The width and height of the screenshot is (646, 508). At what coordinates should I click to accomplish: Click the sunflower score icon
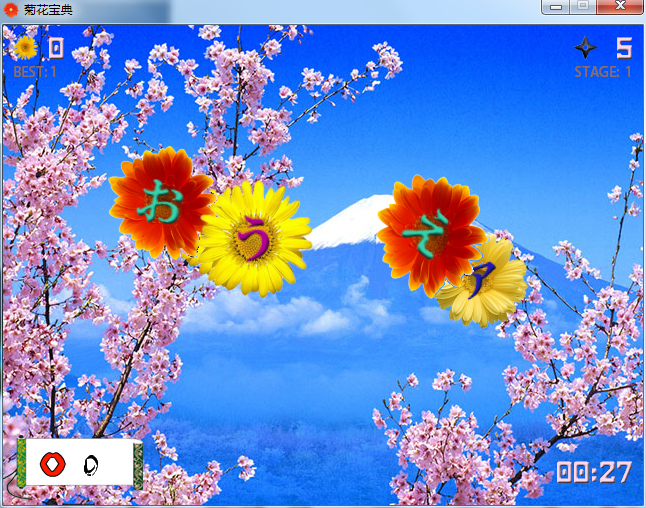[26, 47]
